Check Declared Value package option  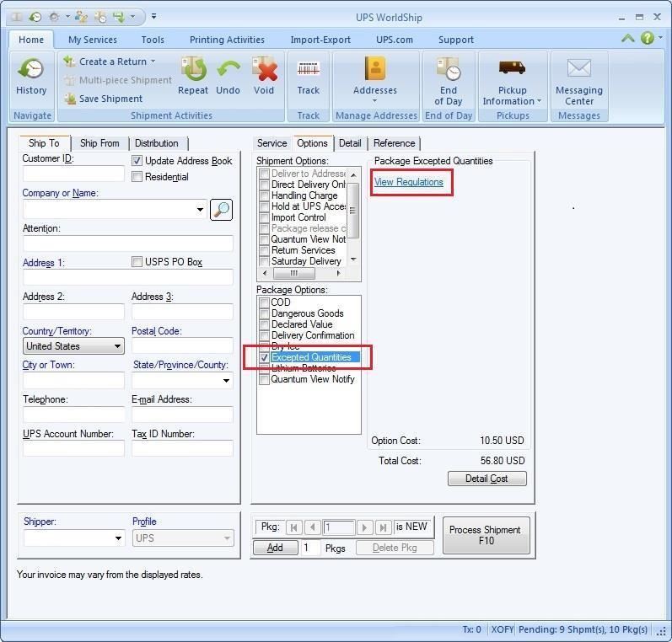pos(265,324)
